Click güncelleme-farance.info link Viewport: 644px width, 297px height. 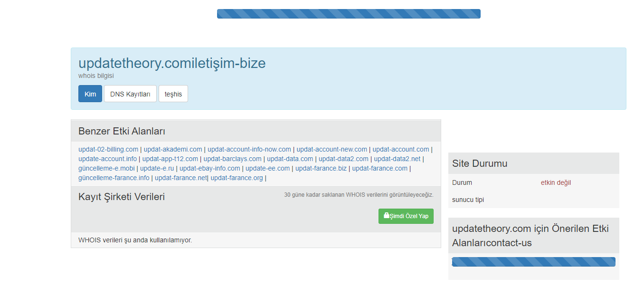click(114, 178)
